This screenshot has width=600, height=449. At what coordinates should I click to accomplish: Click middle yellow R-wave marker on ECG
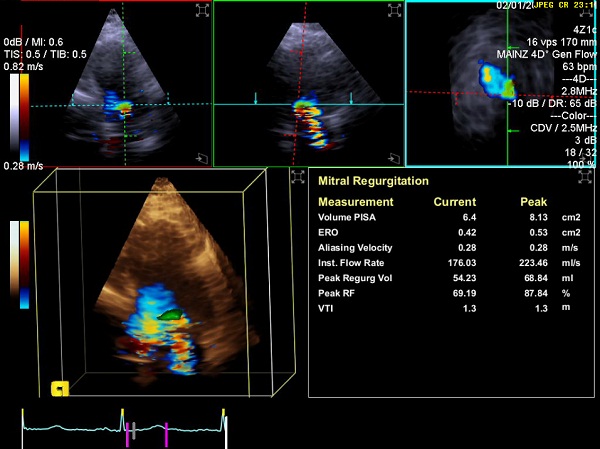pos(122,412)
